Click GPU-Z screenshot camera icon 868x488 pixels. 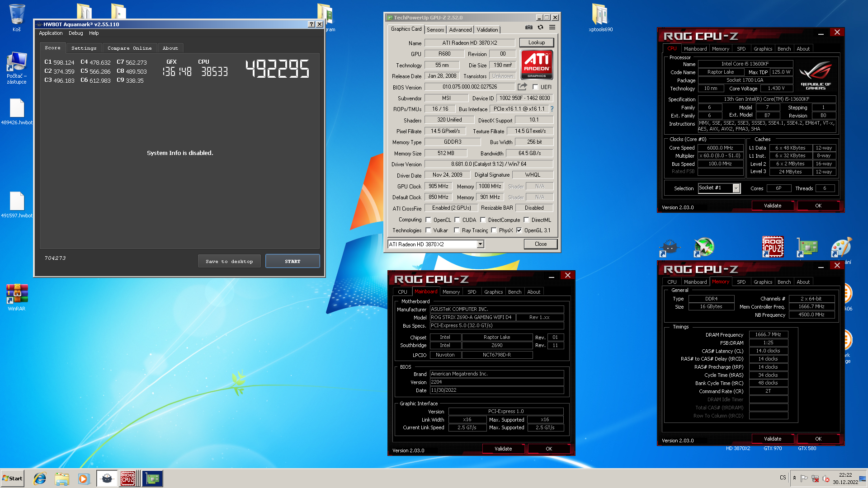(x=528, y=28)
